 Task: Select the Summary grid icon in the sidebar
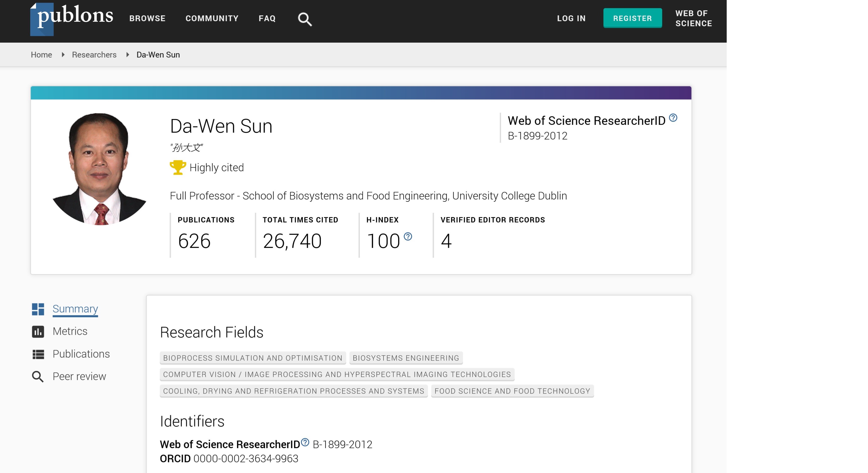pyautogui.click(x=38, y=309)
